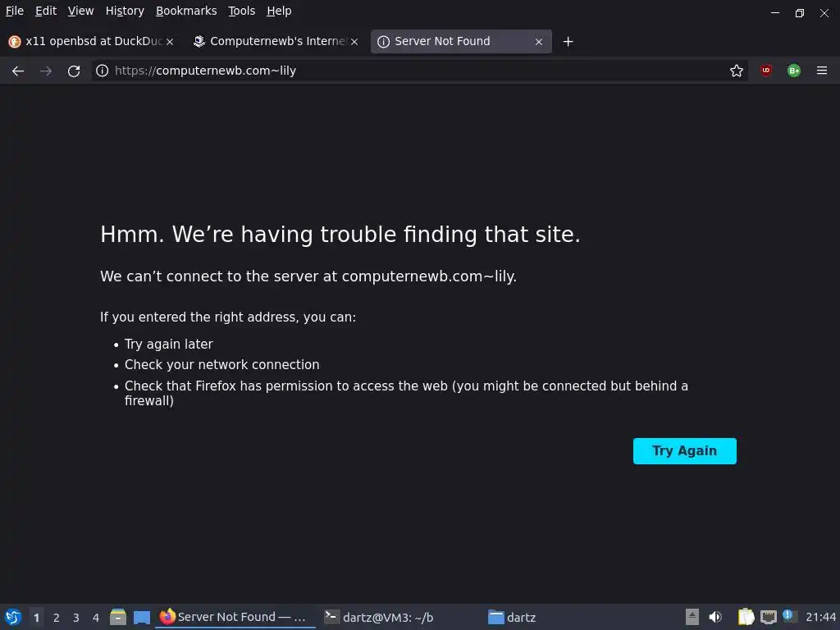The image size is (840, 630).
Task: Open the desktop start menu icon
Action: click(13, 617)
